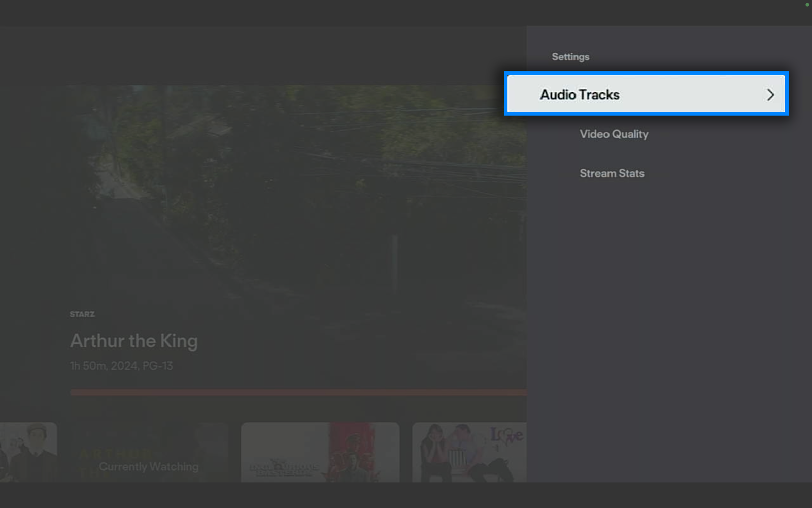This screenshot has height=508, width=812.
Task: Open the Audio Tracks settings option
Action: pos(646,94)
